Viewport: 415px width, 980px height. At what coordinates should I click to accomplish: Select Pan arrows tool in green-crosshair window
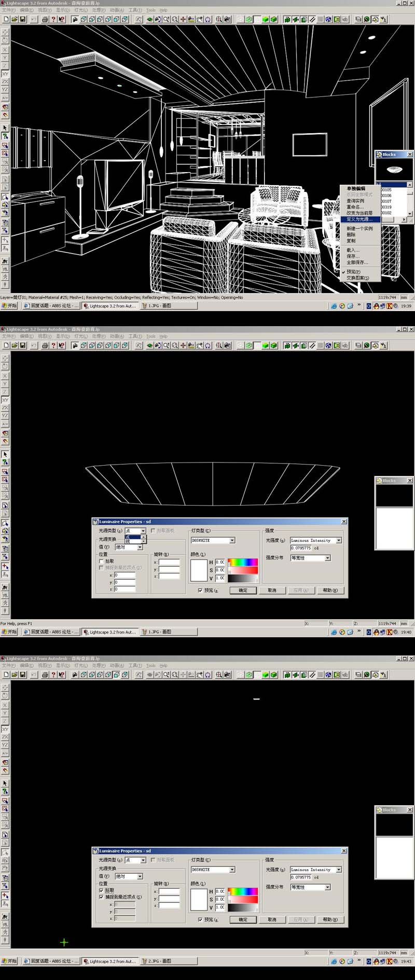[183, 675]
